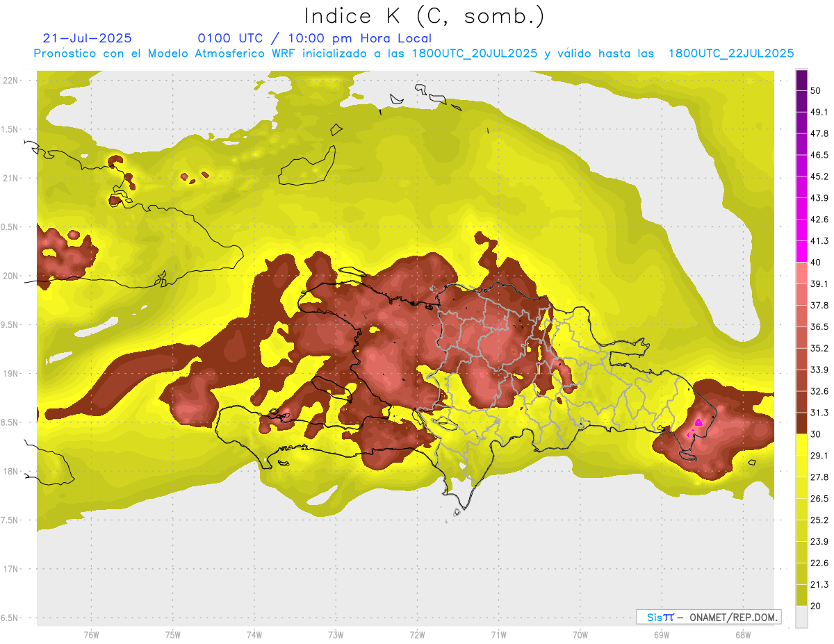Click the "22N" latitude axis label

point(12,80)
